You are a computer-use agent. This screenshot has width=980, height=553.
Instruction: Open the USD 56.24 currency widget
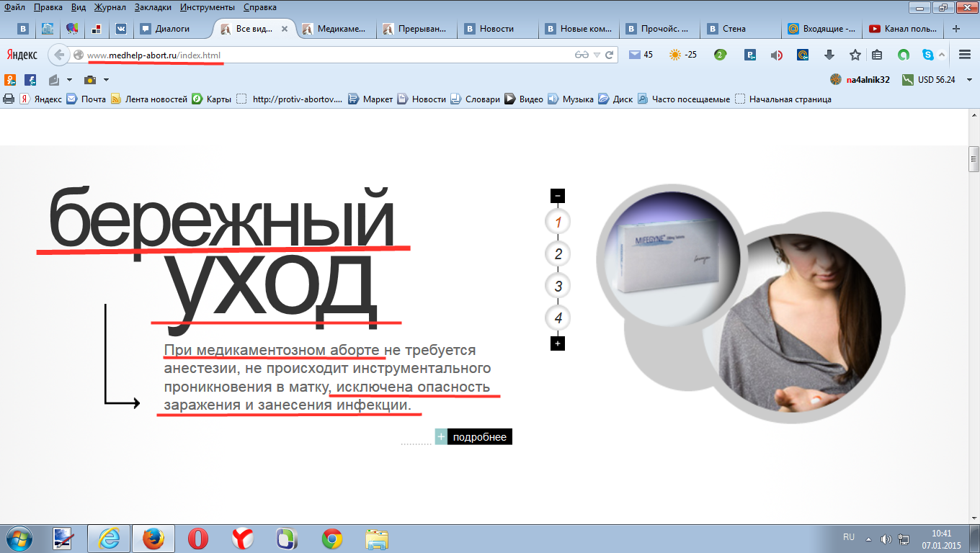click(x=929, y=79)
